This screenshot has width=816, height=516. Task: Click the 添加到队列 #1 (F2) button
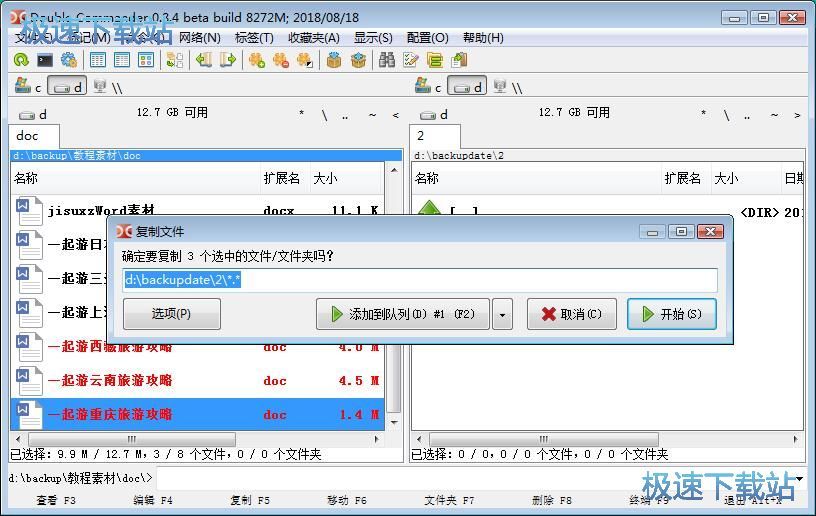coord(403,314)
